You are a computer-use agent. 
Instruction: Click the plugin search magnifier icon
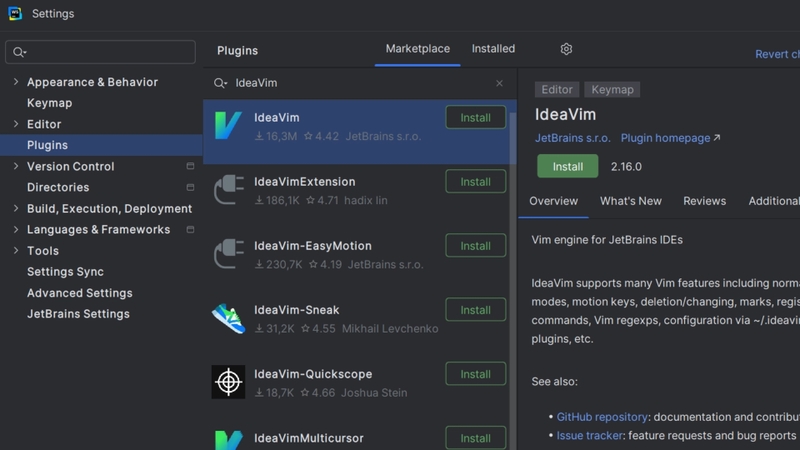point(220,83)
